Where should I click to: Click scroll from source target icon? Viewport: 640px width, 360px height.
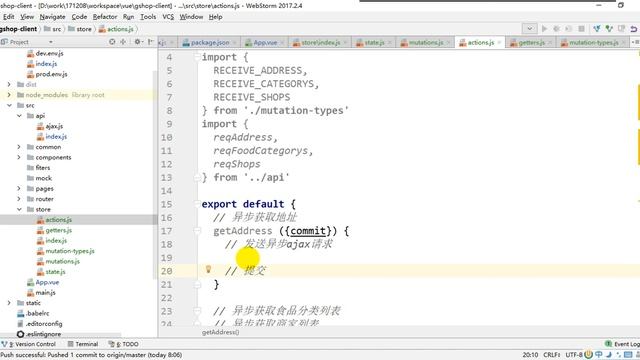tap(112, 42)
